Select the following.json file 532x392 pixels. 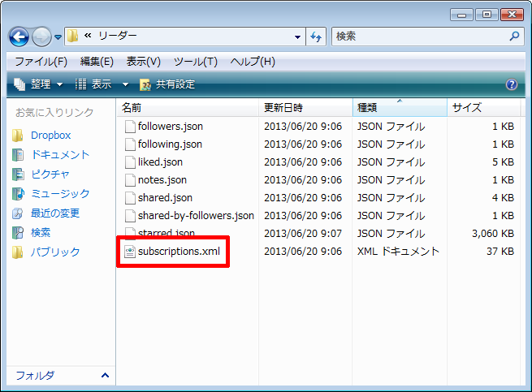tap(170, 144)
